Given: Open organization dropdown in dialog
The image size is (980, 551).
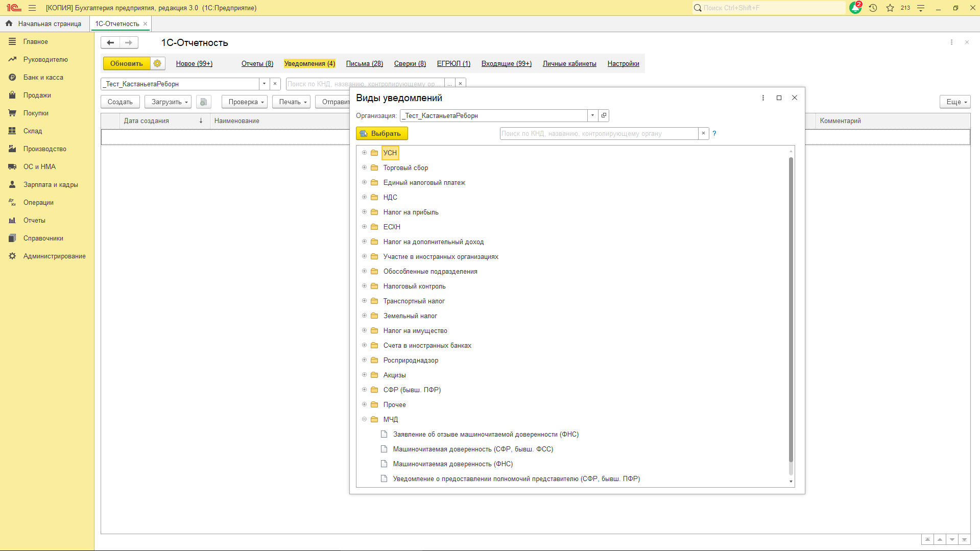Looking at the screenshot, I should (592, 115).
